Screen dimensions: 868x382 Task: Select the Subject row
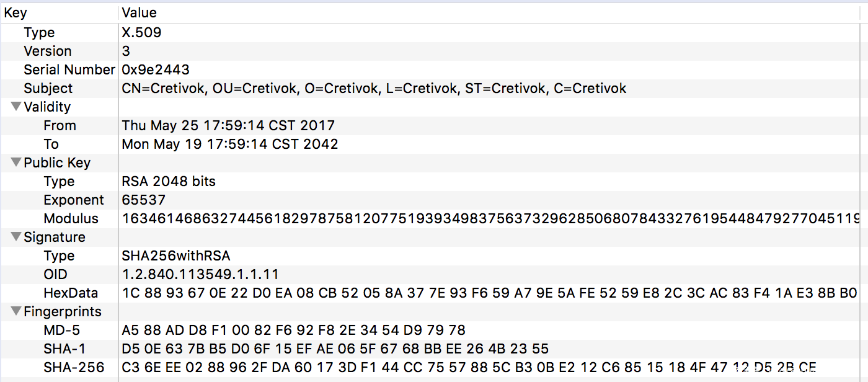click(x=48, y=89)
